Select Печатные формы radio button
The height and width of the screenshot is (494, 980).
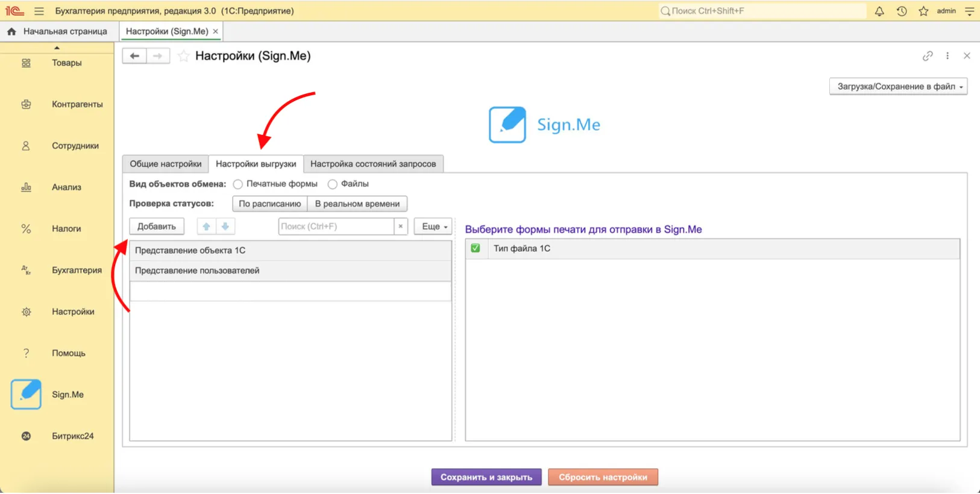click(x=238, y=184)
